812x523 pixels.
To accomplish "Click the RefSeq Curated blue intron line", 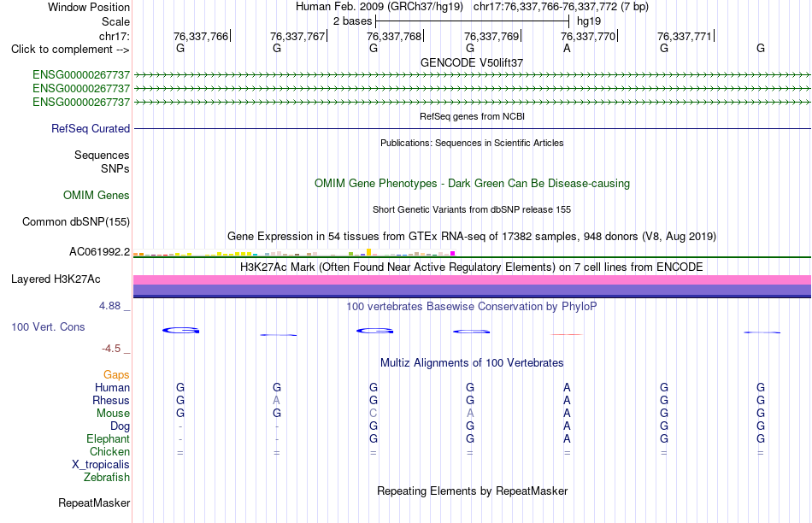I will [472, 128].
